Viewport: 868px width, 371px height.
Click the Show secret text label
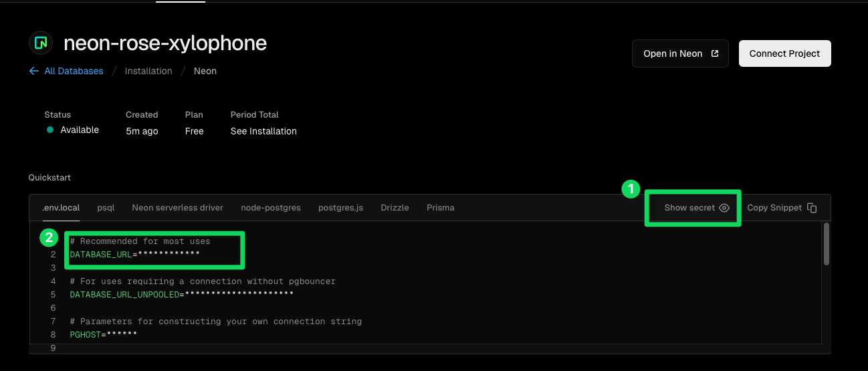689,208
